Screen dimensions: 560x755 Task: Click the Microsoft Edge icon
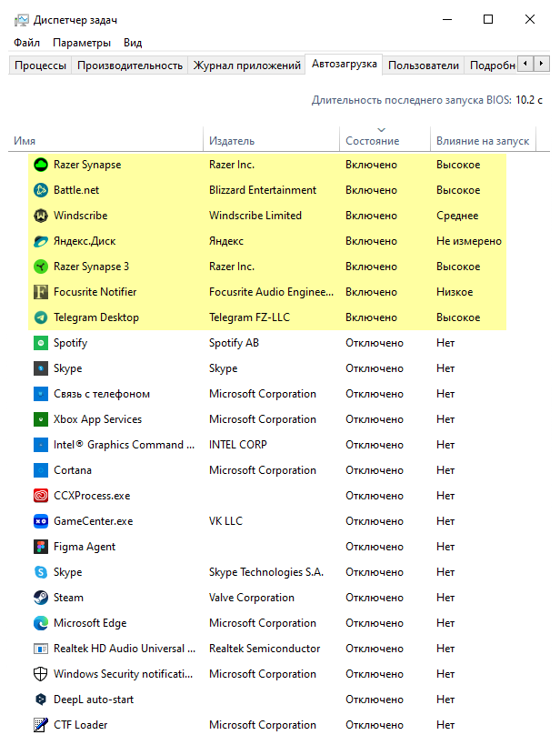(41, 623)
